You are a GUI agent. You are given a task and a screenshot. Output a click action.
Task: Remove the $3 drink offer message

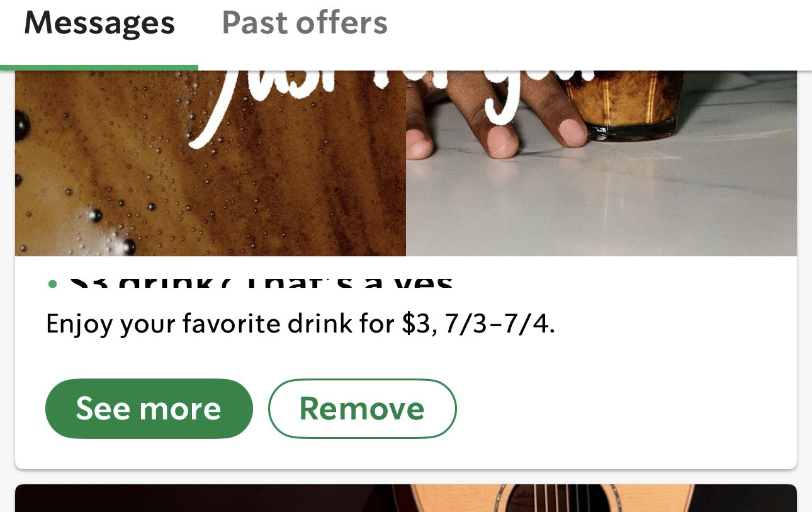click(362, 409)
